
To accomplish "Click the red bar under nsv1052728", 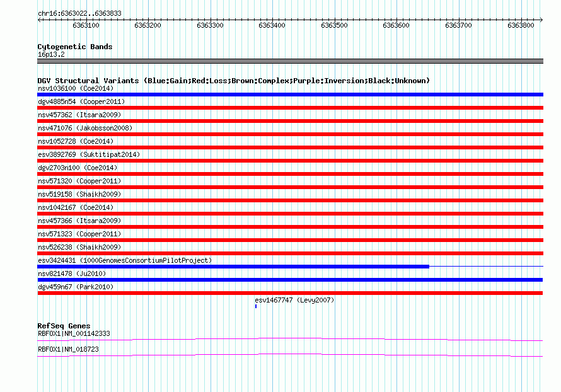I will click(x=290, y=147).
